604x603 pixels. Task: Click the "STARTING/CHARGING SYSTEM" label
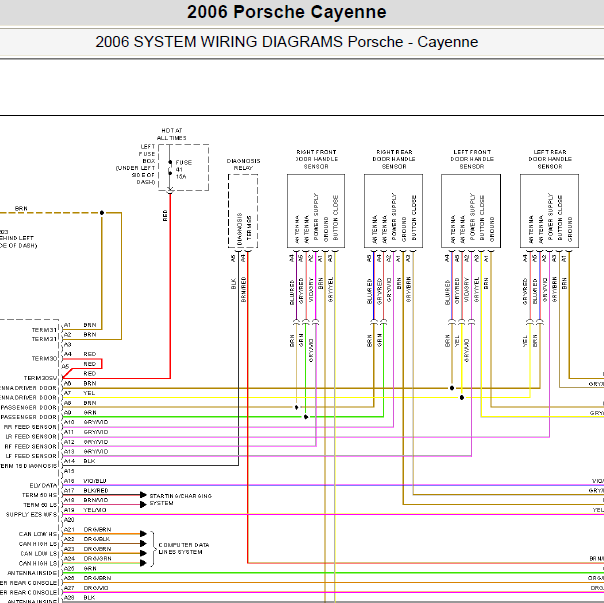[181, 499]
